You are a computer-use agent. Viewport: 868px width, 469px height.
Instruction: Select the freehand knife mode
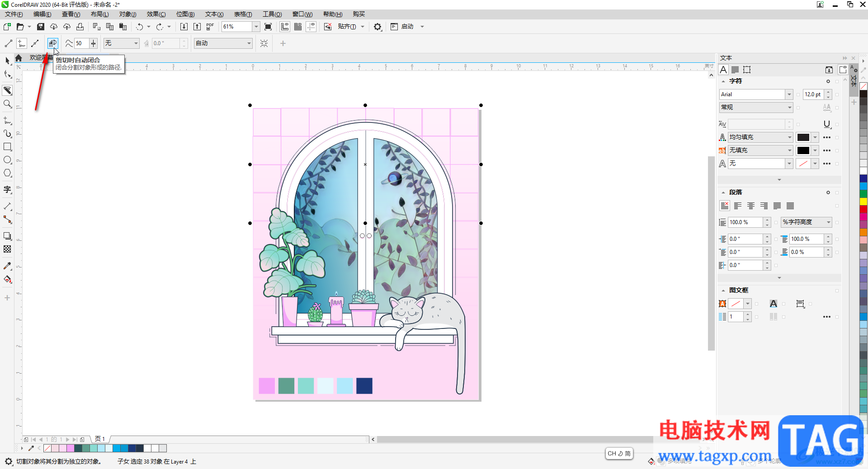click(22, 43)
